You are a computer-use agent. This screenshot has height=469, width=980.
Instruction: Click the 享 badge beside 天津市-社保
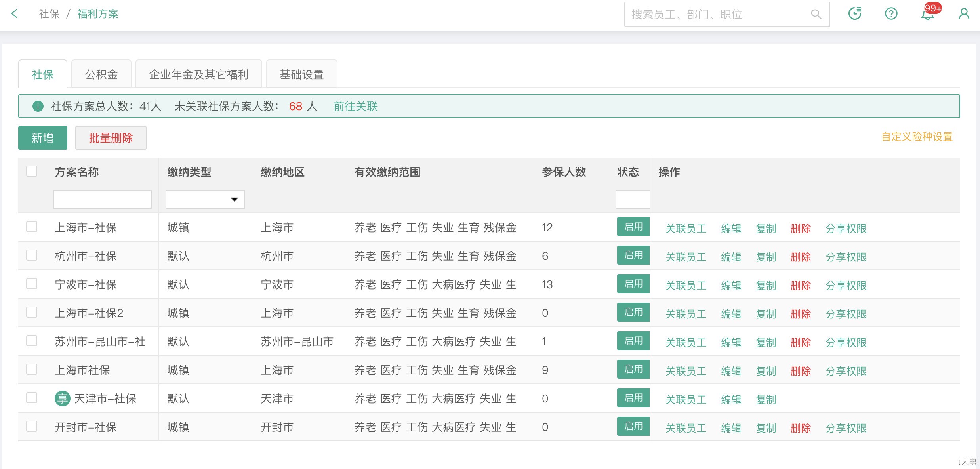click(62, 398)
